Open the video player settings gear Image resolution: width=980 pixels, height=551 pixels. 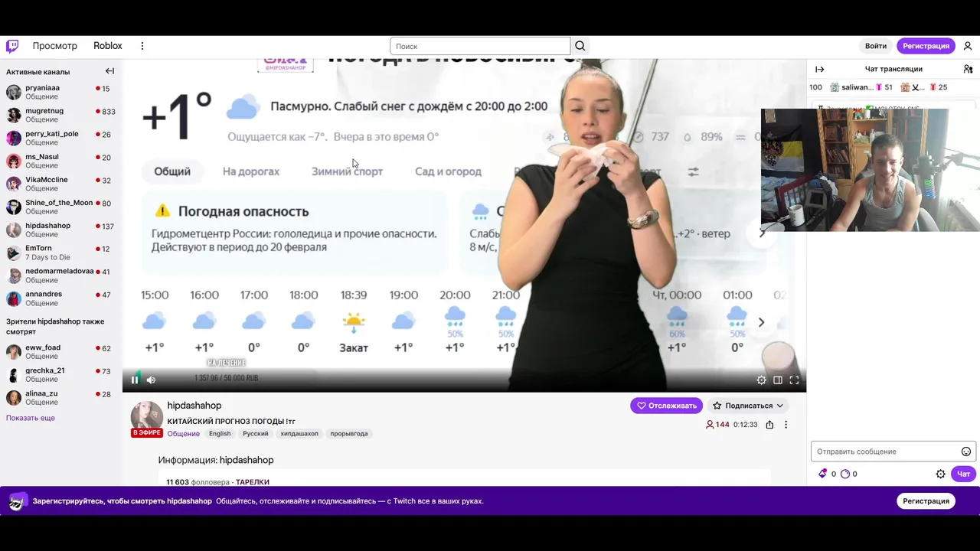[x=761, y=380]
